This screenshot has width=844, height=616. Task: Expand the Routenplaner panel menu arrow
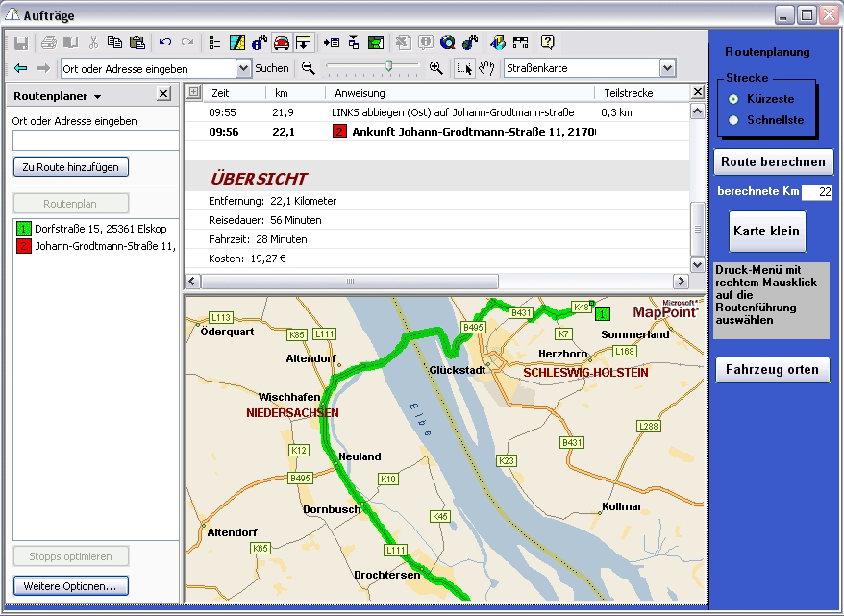pyautogui.click(x=97, y=97)
